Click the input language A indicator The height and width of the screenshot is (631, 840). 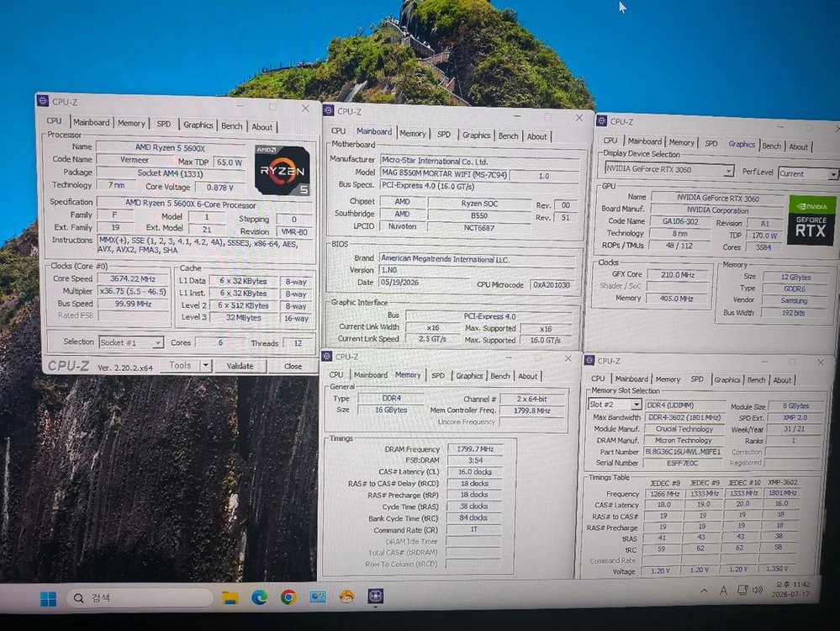click(723, 591)
